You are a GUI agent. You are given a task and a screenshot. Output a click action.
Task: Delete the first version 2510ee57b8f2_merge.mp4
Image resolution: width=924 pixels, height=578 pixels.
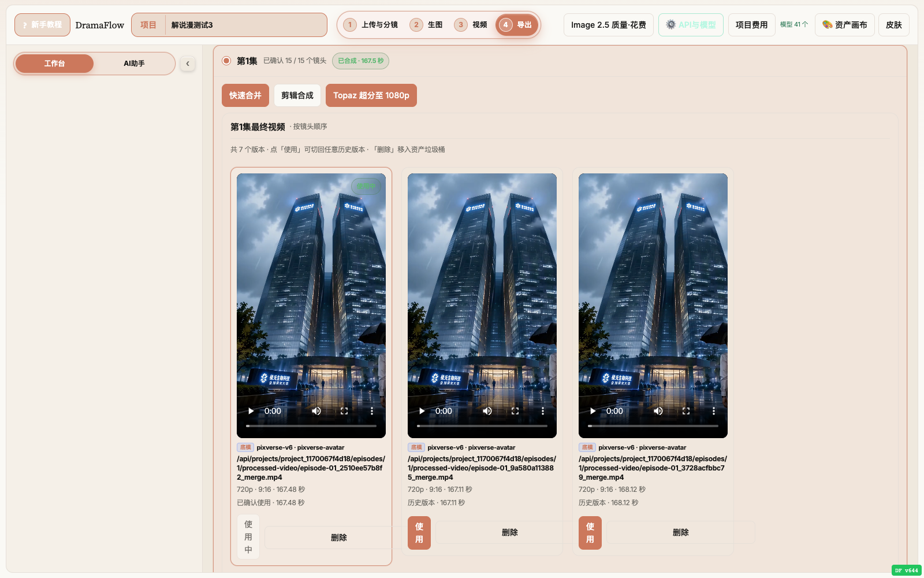click(x=338, y=538)
